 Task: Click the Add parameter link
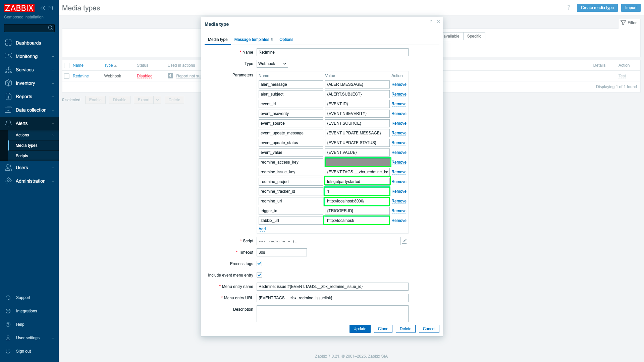(x=262, y=229)
